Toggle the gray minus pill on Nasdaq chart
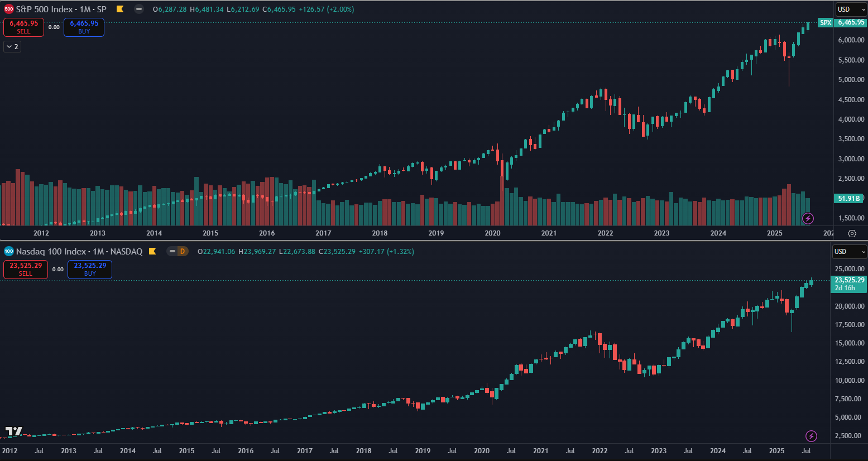 click(172, 252)
